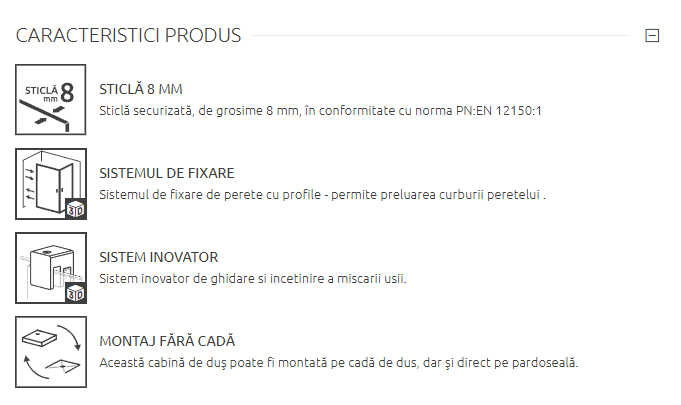Click the Caracteristici Produs section heading
The height and width of the screenshot is (405, 681).
(129, 36)
